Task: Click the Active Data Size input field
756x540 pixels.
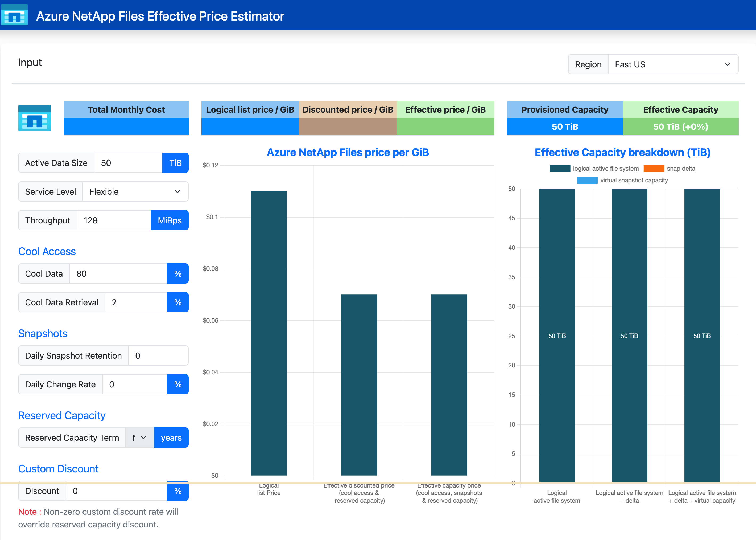Action: (x=128, y=163)
